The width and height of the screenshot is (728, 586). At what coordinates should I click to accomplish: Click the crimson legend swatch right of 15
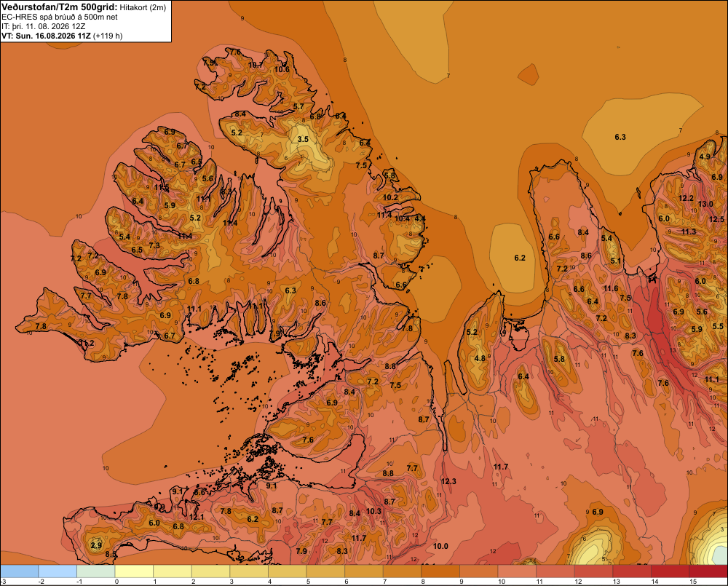click(708, 571)
